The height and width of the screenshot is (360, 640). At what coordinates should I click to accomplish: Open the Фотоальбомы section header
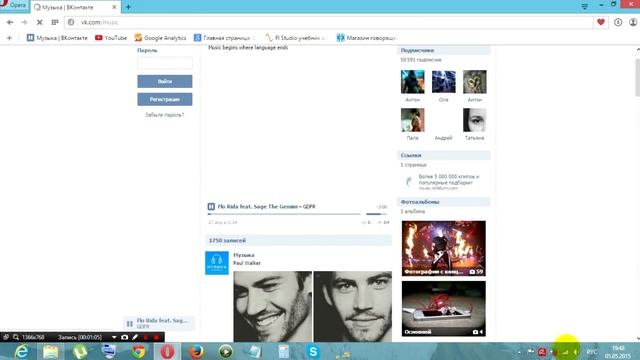[444, 202]
